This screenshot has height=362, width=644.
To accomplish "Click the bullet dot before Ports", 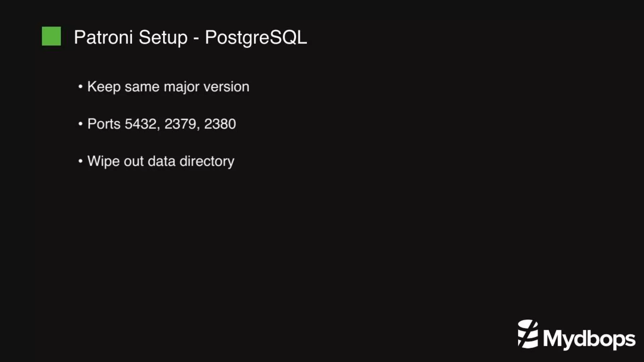I will coord(80,124).
